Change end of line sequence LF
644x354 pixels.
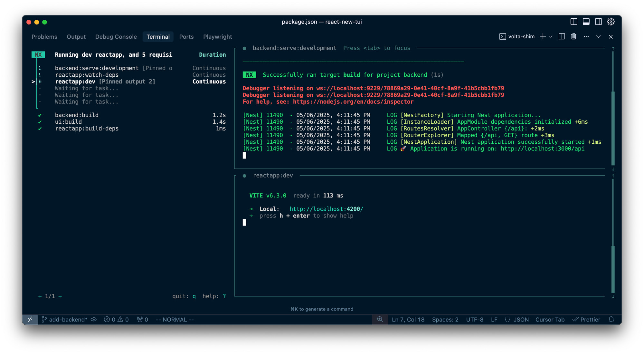(494, 320)
